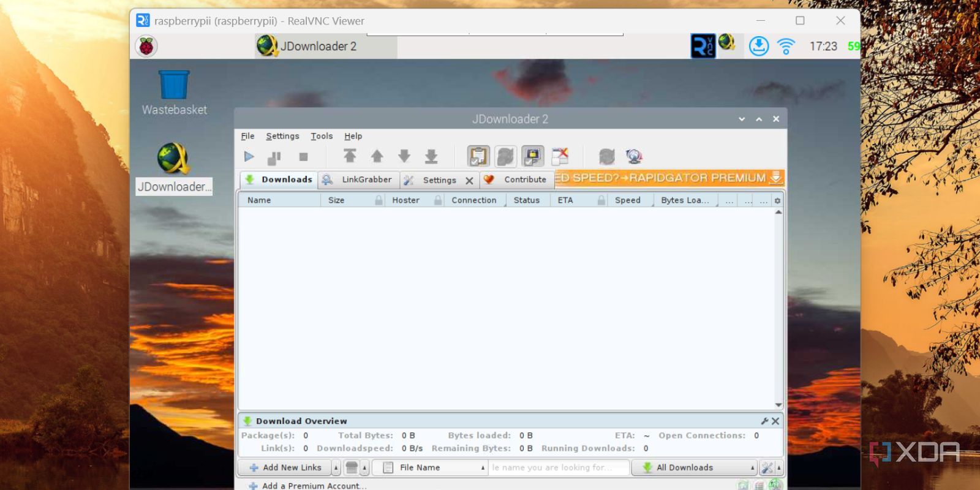Switch to the LinkGrabber tab
The height and width of the screenshot is (490, 980).
pyautogui.click(x=359, y=179)
